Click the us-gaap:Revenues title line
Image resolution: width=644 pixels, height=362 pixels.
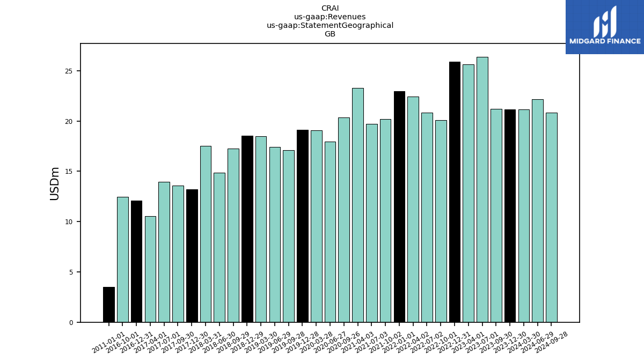[x=330, y=17]
